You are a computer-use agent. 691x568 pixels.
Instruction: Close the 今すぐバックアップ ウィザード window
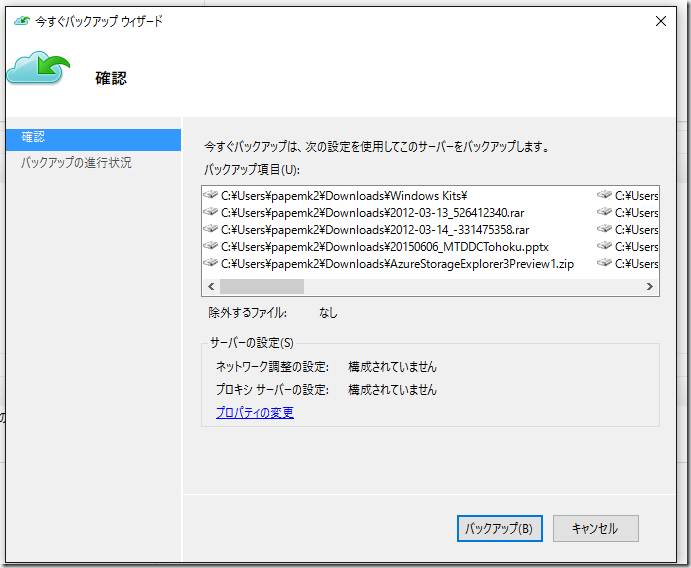tap(661, 21)
